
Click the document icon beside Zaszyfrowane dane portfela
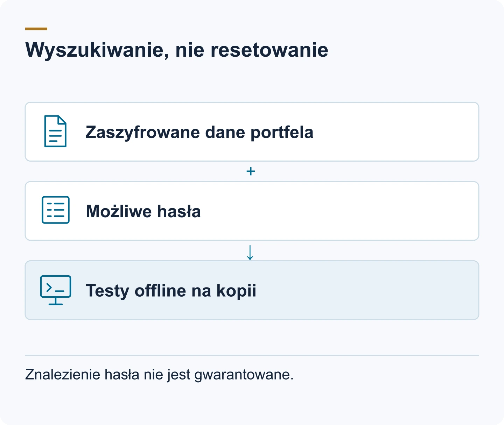55,131
